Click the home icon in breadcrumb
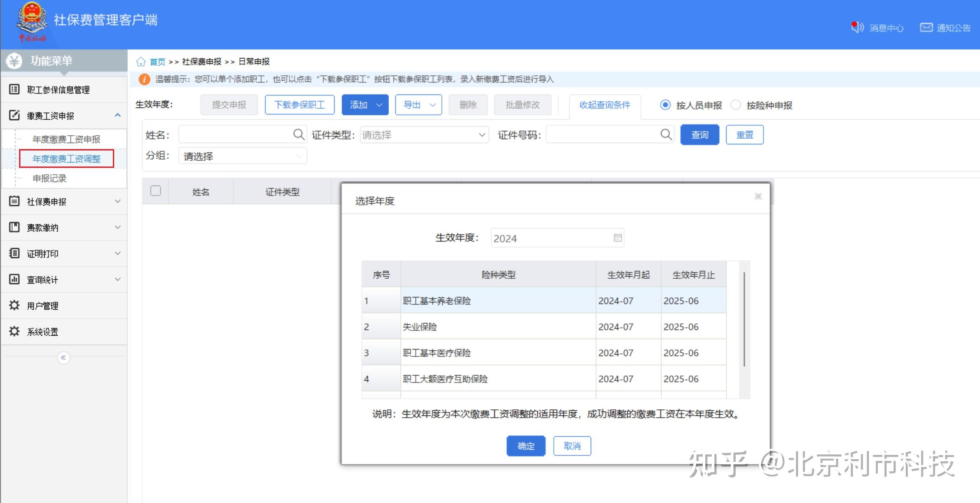 pos(141,62)
